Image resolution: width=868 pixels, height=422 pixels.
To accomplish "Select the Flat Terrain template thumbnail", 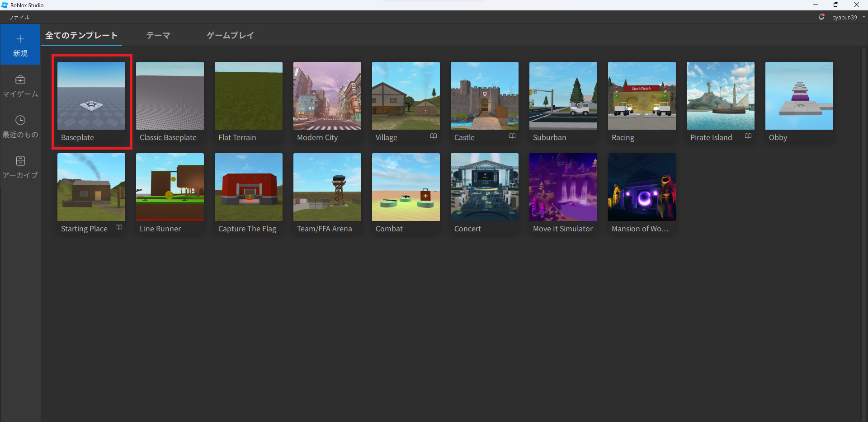I will [x=249, y=96].
